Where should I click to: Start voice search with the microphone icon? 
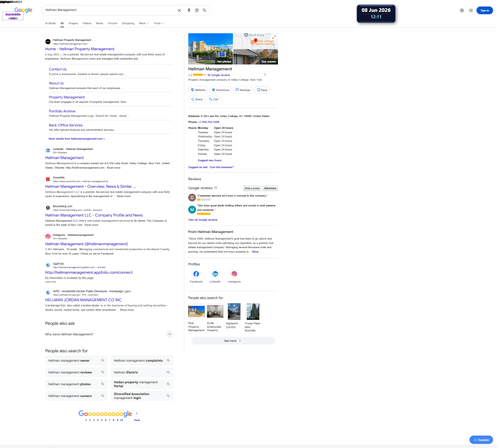189,10
